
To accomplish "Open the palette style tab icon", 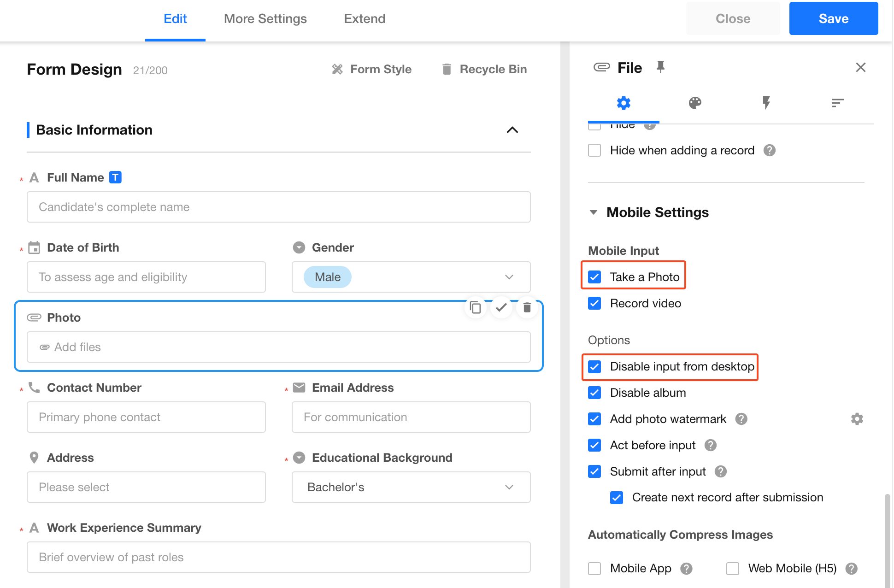I will point(695,103).
